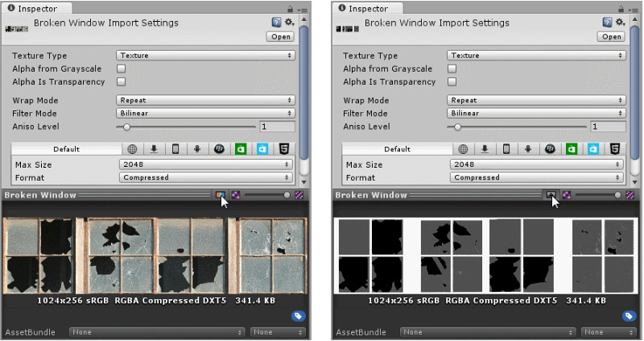Open Wrap Mode dropdown in right Inspector
This screenshot has width=644, height=341.
(x=536, y=101)
